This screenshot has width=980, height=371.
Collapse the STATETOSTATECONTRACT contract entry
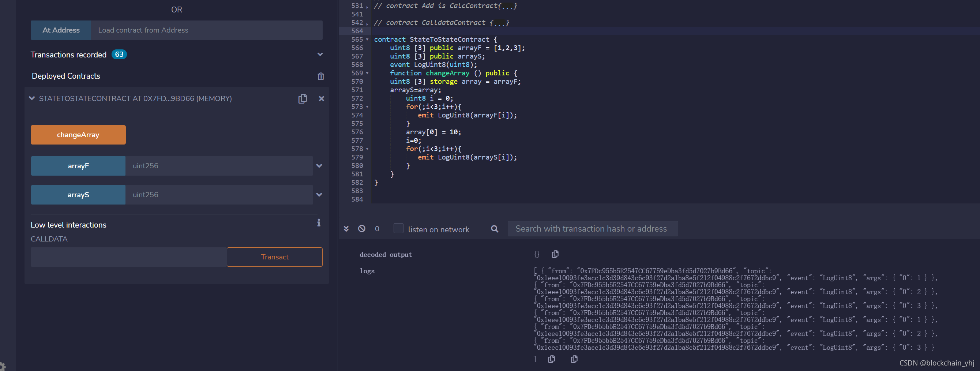[32, 98]
